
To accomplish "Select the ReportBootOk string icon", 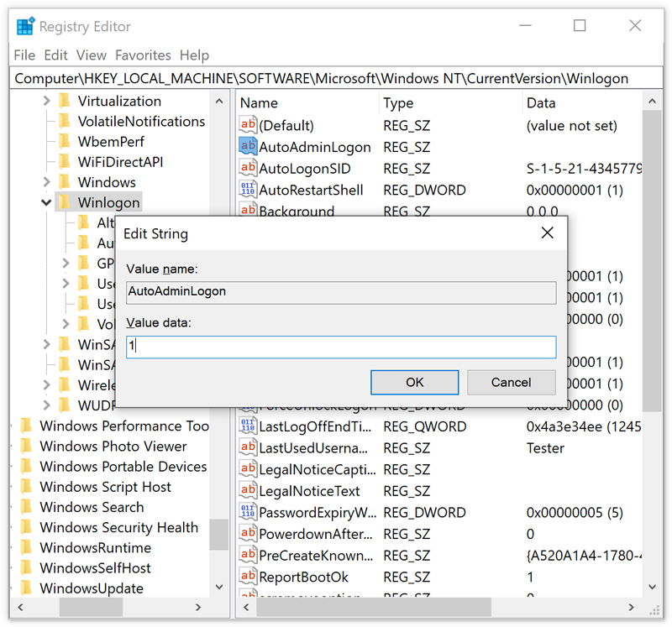I will (x=248, y=577).
